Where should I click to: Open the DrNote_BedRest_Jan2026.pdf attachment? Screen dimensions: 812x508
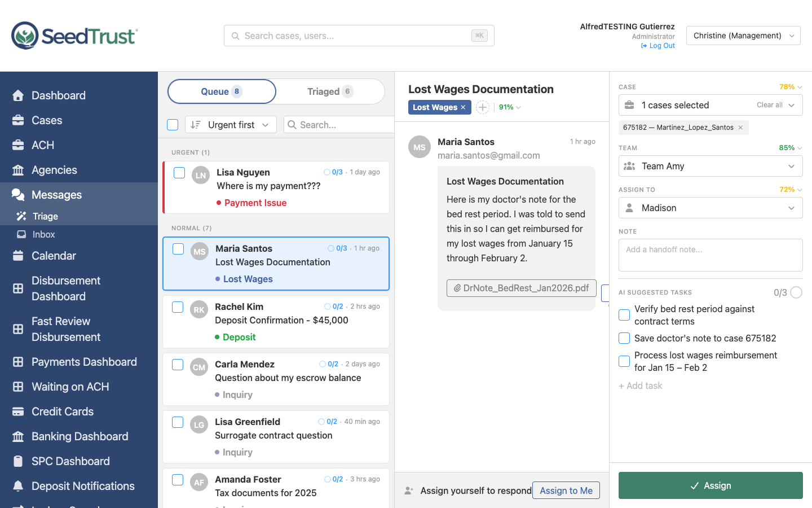pyautogui.click(x=522, y=288)
